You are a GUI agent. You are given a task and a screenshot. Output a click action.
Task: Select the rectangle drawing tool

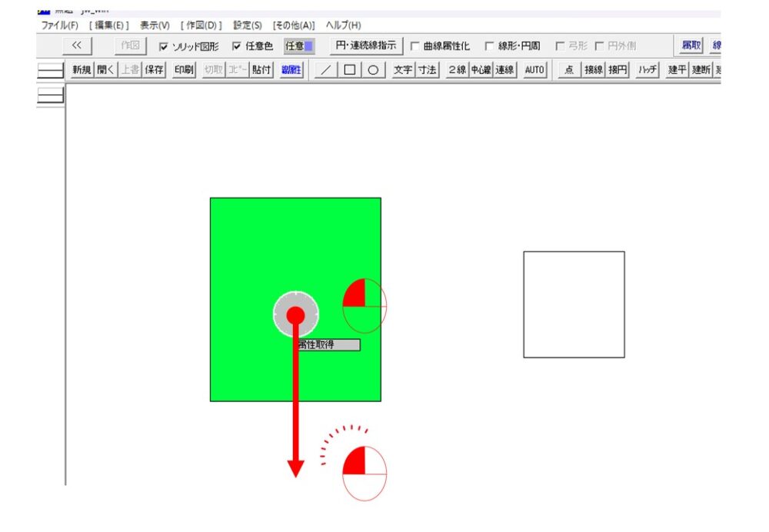pos(350,70)
